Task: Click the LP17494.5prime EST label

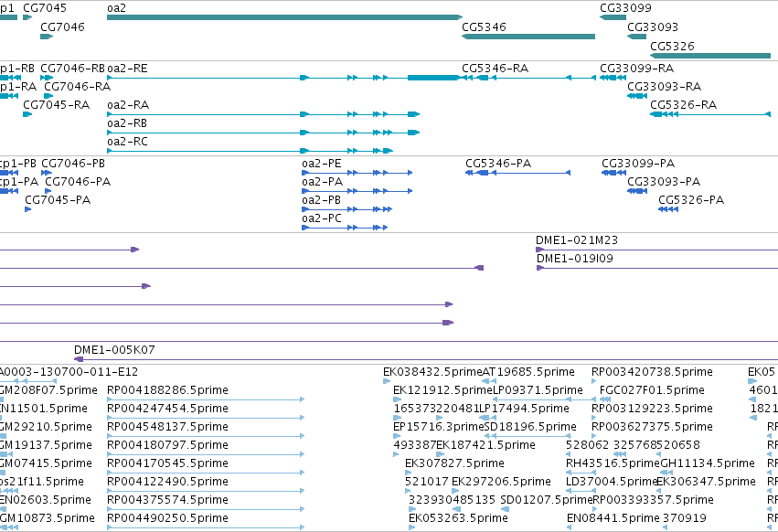Action: pyautogui.click(x=524, y=409)
